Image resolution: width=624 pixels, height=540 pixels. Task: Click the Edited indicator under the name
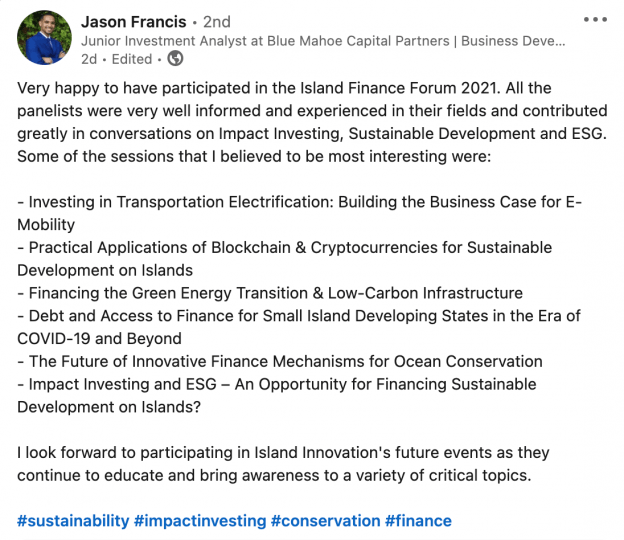pyautogui.click(x=132, y=59)
